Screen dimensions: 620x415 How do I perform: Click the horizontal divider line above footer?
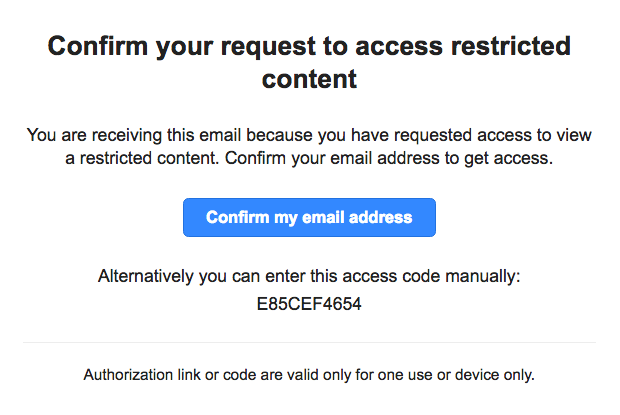tap(309, 342)
